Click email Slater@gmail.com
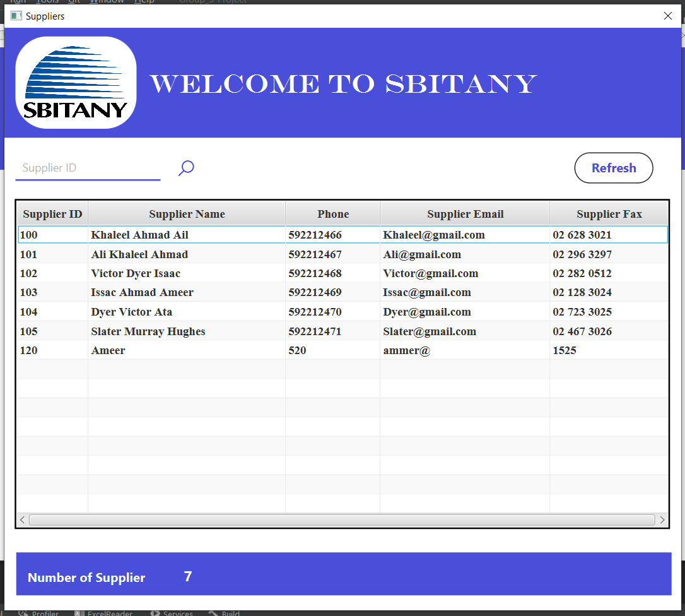685x616 pixels. pyautogui.click(x=430, y=331)
